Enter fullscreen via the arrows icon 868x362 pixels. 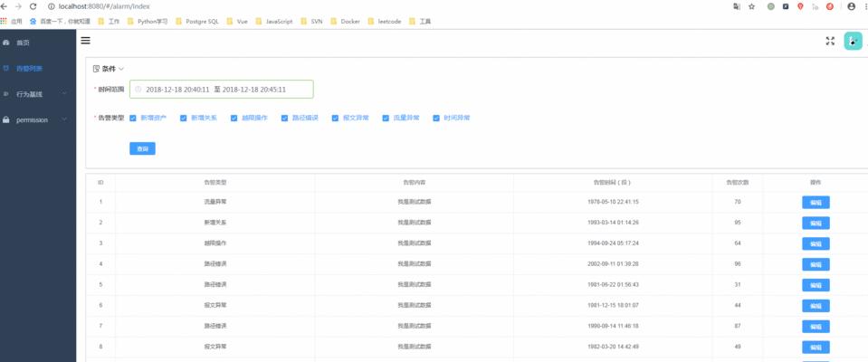tap(830, 41)
